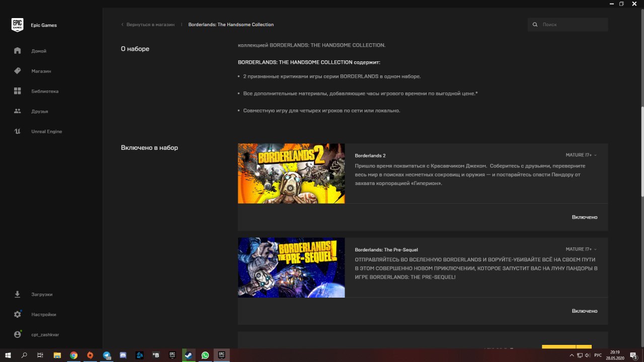644x362 pixels.
Task: Open the Windows notification center
Action: click(x=634, y=355)
